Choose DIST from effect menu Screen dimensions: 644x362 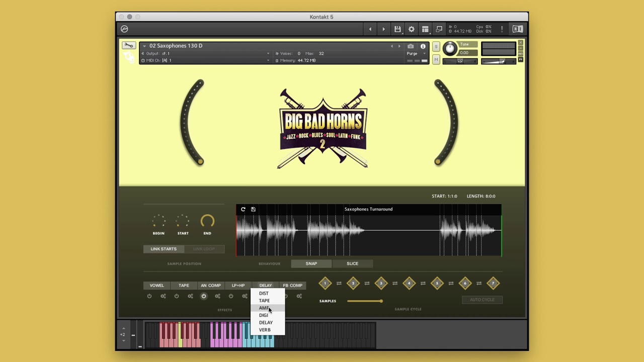pos(268,293)
